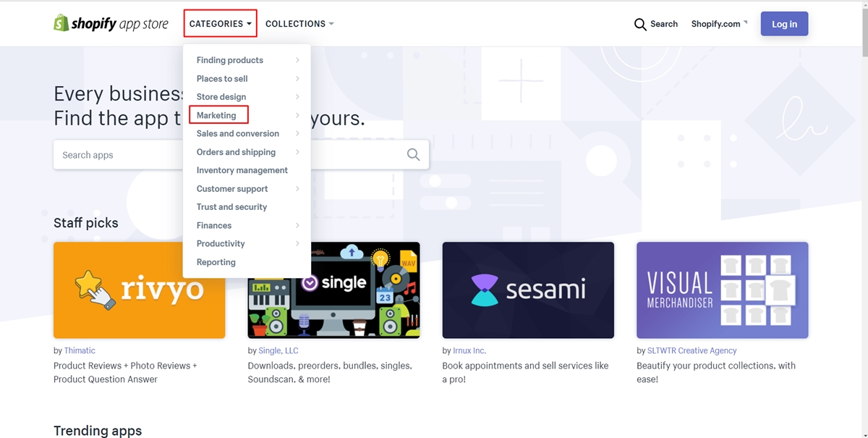Image resolution: width=868 pixels, height=438 pixels.
Task: Click 'Product Reviews + Photo Reviews' description
Action: (125, 372)
